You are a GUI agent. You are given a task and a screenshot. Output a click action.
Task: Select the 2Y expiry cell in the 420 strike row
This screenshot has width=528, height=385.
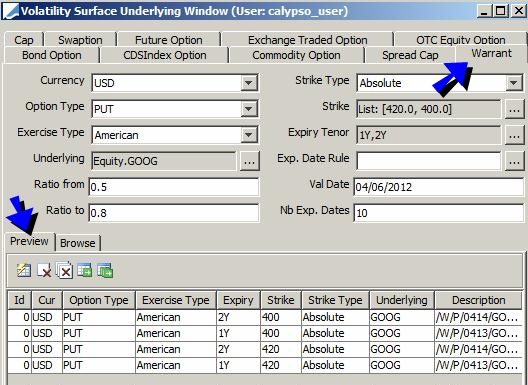[x=238, y=349]
